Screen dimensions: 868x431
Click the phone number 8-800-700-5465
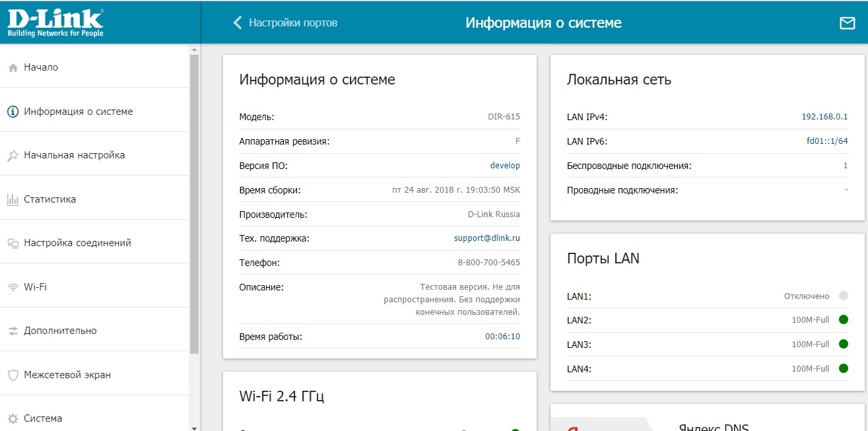point(489,263)
